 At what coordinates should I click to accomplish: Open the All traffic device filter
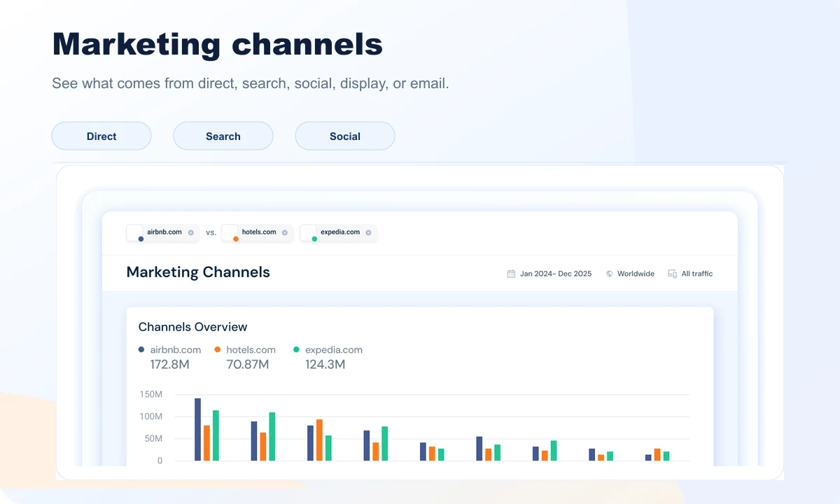[x=697, y=274]
